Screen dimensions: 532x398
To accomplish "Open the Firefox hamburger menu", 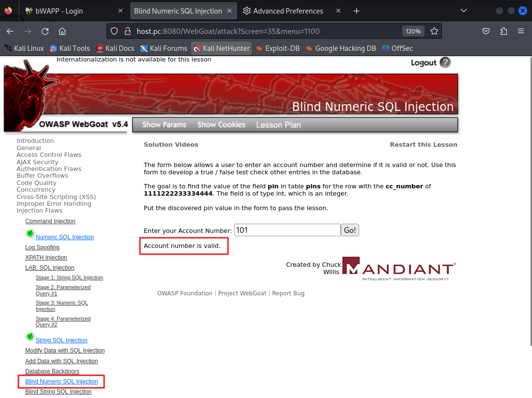I will 521,31.
